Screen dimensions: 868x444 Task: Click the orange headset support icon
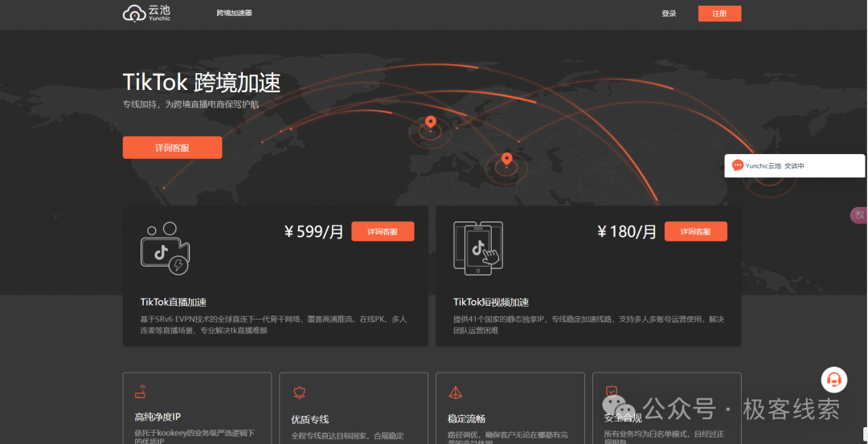pyautogui.click(x=834, y=380)
